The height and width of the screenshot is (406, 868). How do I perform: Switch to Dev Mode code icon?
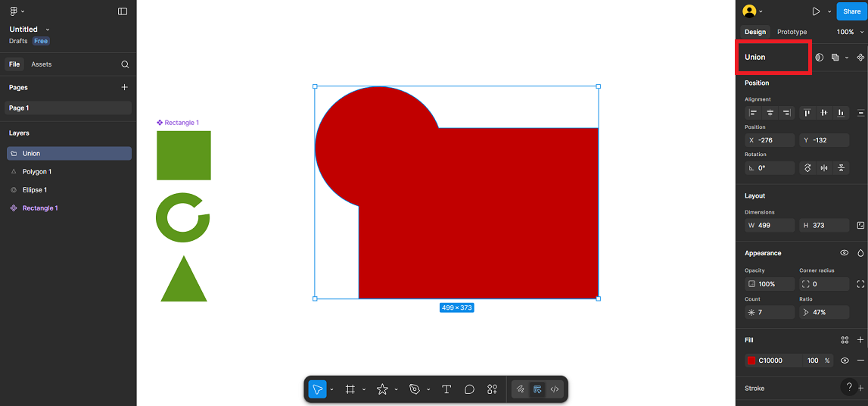pos(554,389)
